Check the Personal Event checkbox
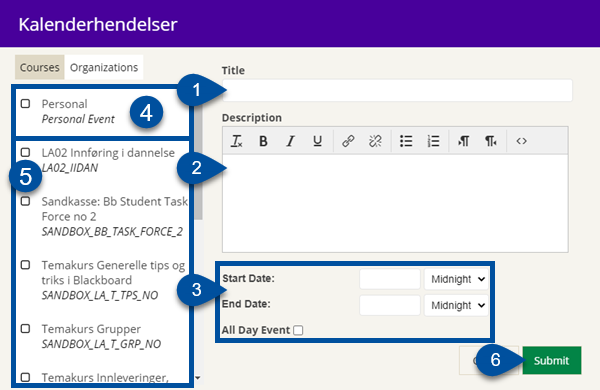The width and height of the screenshot is (600, 390). coord(25,104)
